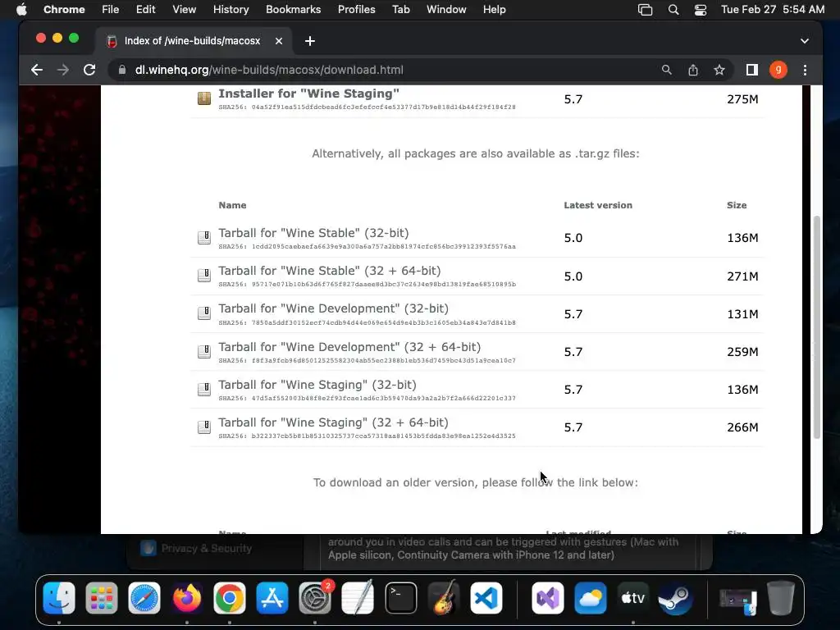Click archive icon for Wine Development (32-bit)
Image resolution: width=840 pixels, height=630 pixels.
(x=204, y=313)
